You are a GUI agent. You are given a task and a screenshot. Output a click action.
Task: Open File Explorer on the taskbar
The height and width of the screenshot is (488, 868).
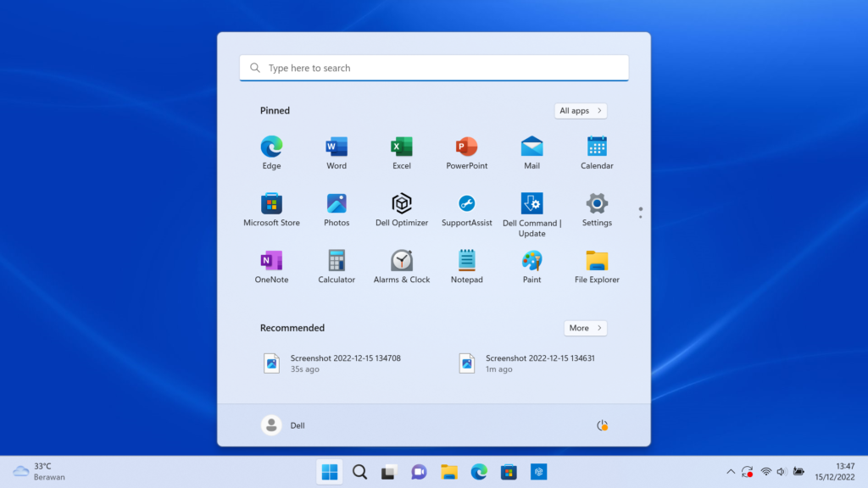click(x=449, y=472)
